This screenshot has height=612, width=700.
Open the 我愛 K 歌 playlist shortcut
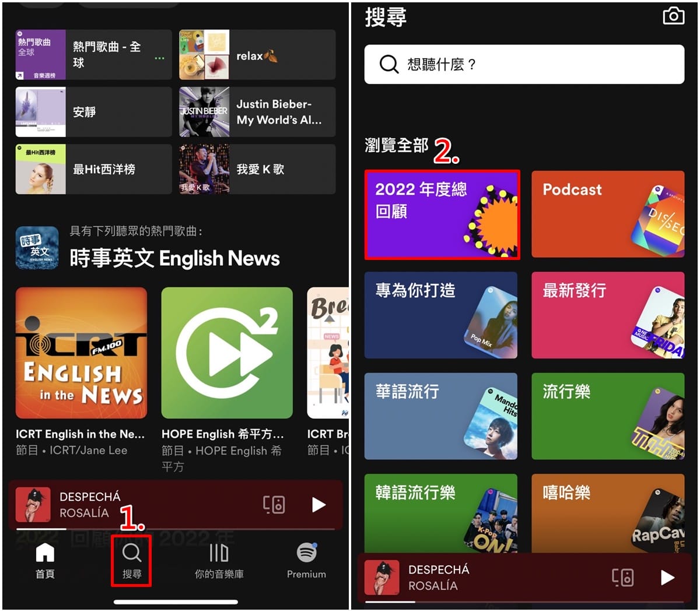coord(257,169)
